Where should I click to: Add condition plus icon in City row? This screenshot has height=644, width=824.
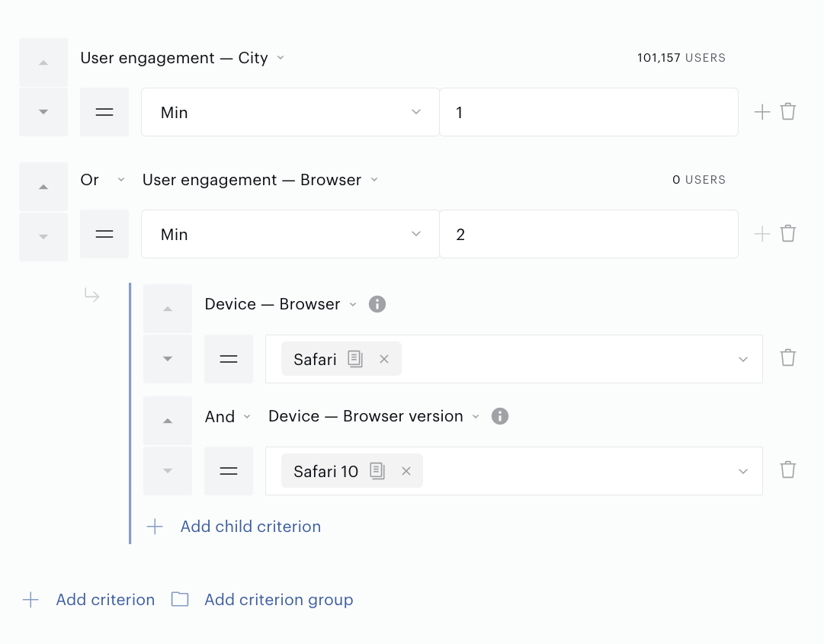click(762, 112)
